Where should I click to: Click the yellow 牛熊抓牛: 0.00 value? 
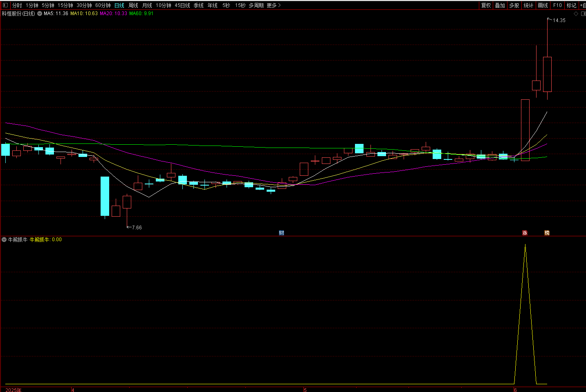click(46, 240)
